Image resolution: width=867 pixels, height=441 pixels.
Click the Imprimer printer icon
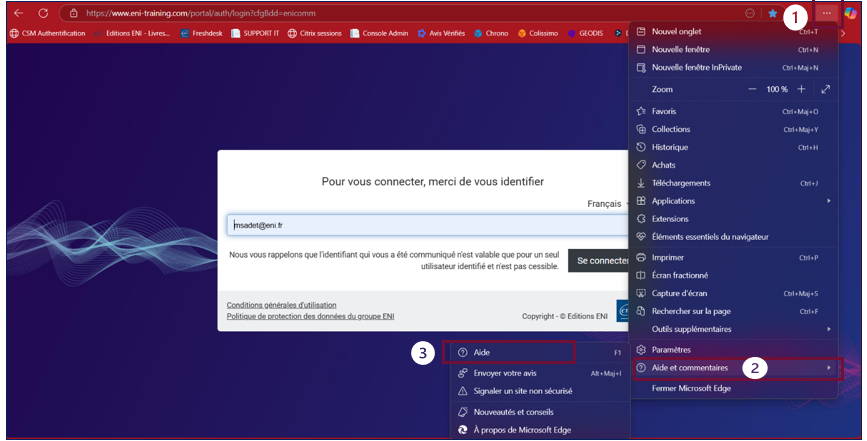pyautogui.click(x=641, y=258)
